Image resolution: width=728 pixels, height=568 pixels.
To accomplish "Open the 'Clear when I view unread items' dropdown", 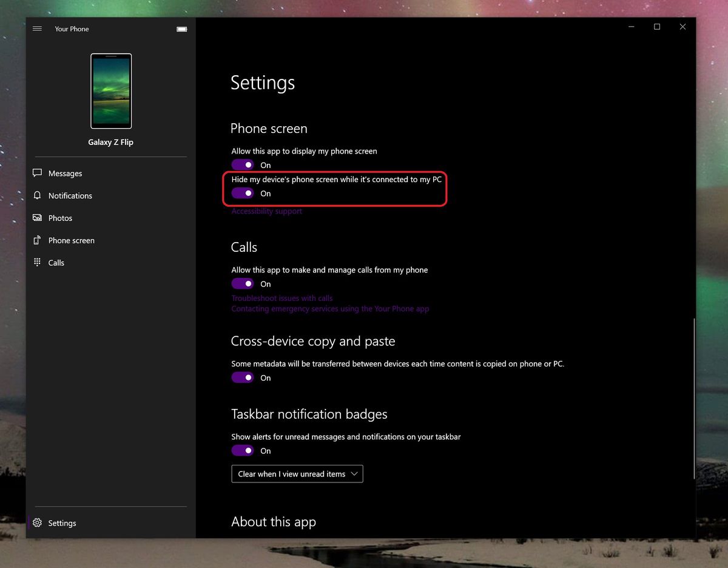I will coord(297,473).
